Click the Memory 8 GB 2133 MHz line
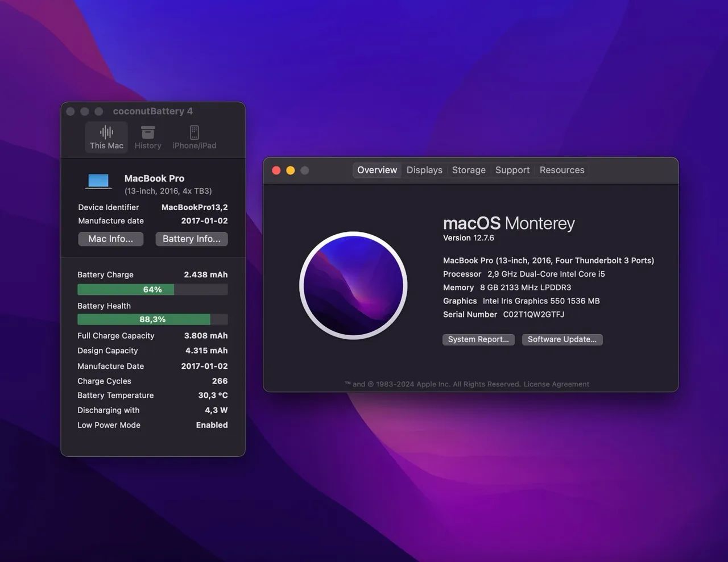 click(x=507, y=288)
